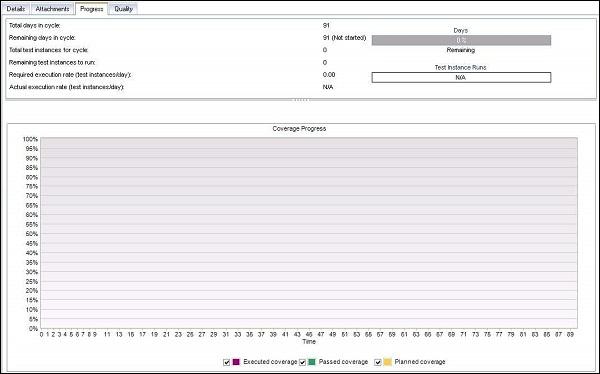Screen dimensions: 600x374
Task: Switch to the Details tab
Action: (16, 9)
